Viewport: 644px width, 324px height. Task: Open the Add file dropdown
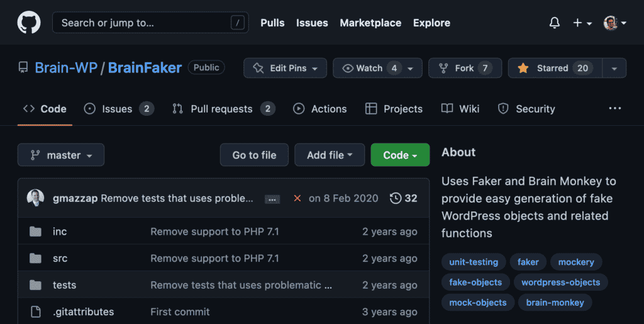pyautogui.click(x=329, y=155)
